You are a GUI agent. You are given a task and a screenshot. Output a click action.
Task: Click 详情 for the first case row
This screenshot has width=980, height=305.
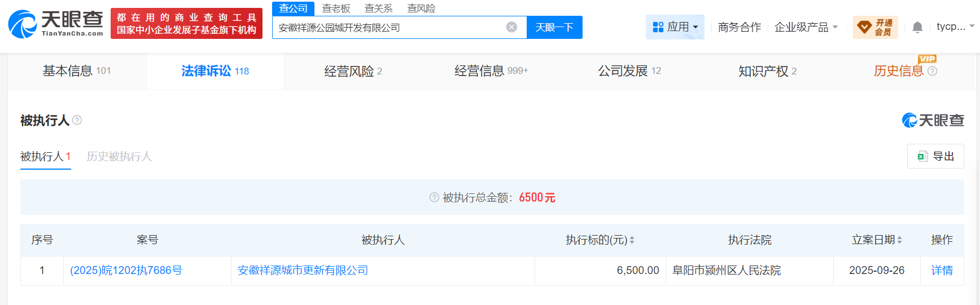(x=942, y=271)
